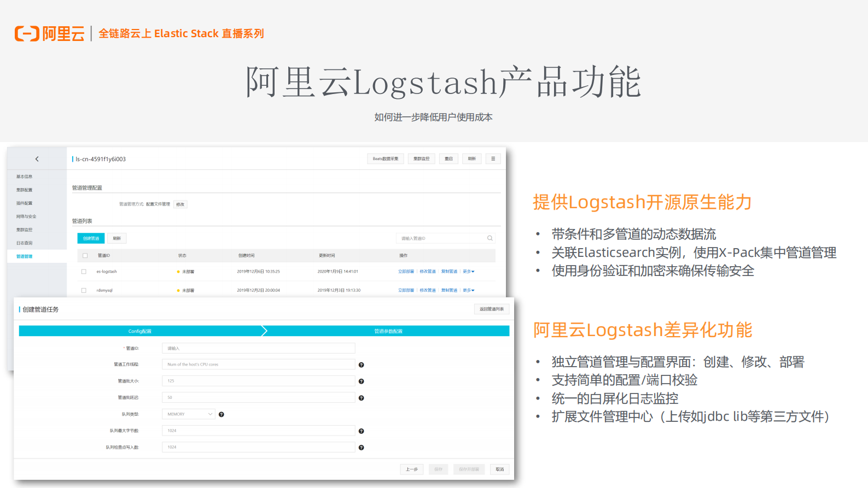Open the hamburger menu in instance toolbar

click(493, 159)
